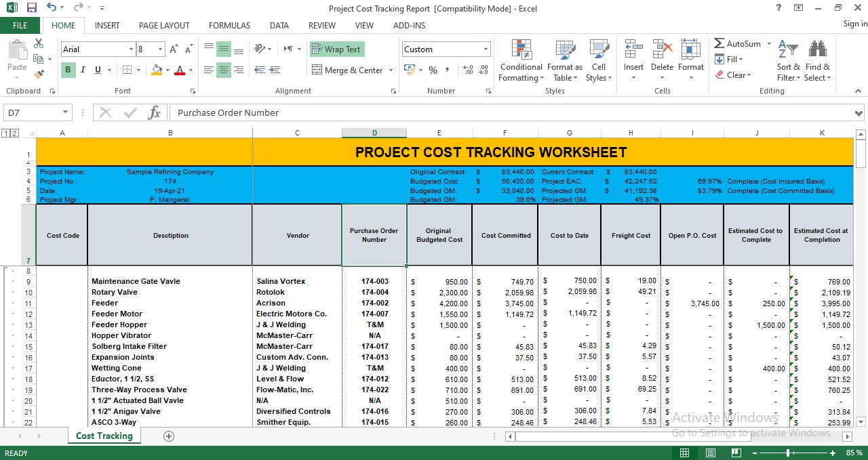The width and height of the screenshot is (868, 460).
Task: Open the FILE tab
Action: tap(20, 25)
